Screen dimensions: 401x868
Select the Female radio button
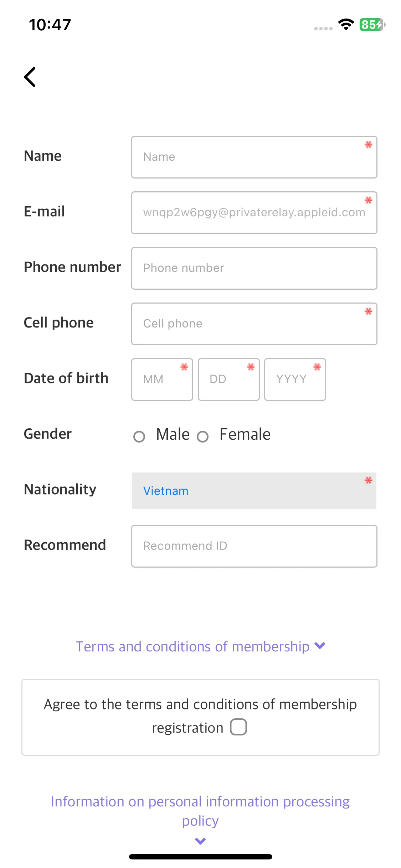pos(202,436)
